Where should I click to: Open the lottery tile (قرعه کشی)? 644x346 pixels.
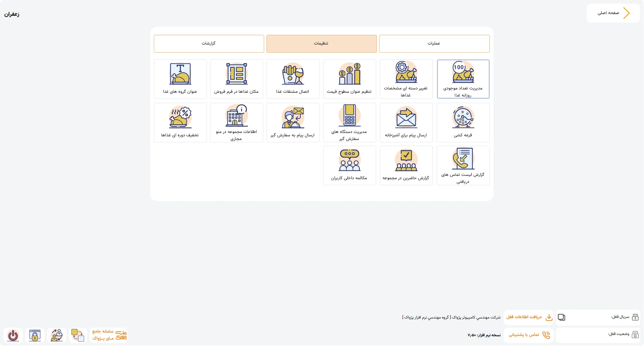click(463, 123)
